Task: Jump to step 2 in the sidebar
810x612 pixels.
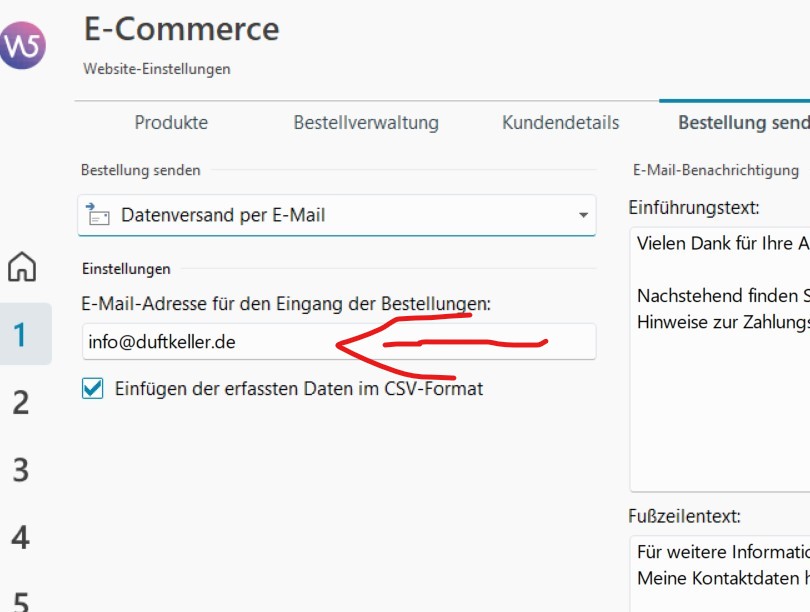Action: [21, 402]
